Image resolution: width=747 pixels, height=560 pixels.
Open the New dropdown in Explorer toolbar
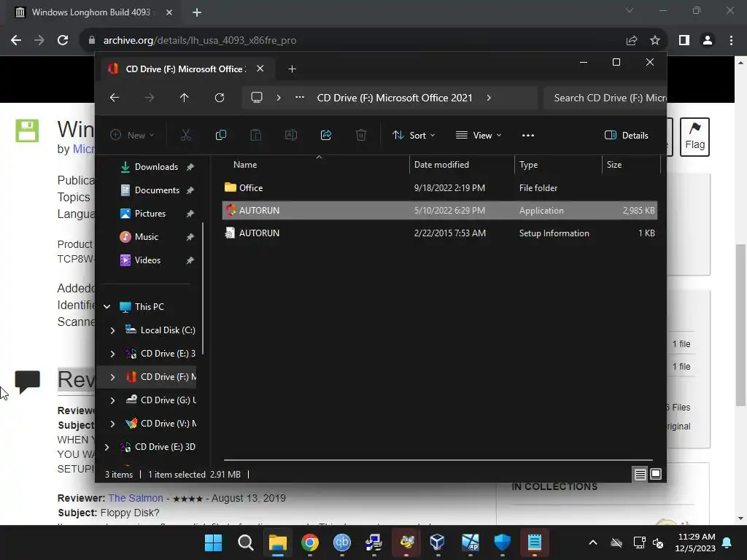pyautogui.click(x=132, y=135)
